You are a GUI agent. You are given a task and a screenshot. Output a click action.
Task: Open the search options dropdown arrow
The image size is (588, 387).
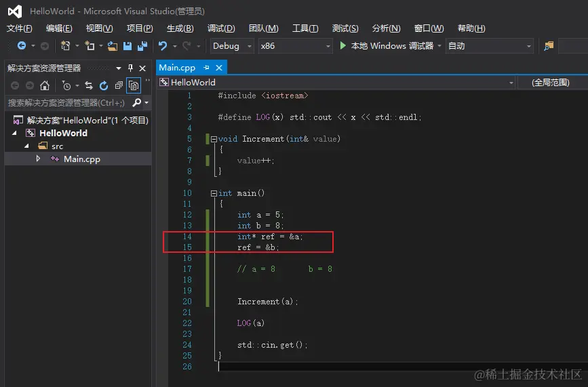146,102
